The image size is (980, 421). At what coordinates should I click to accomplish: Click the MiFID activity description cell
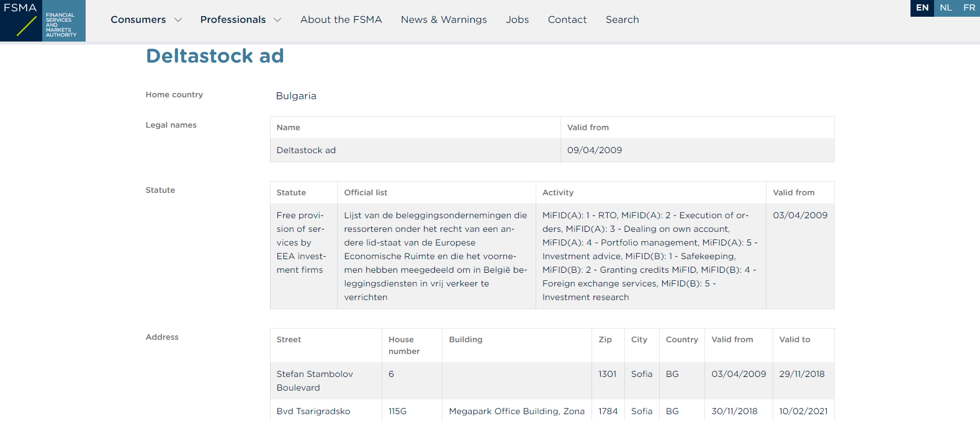coord(651,256)
